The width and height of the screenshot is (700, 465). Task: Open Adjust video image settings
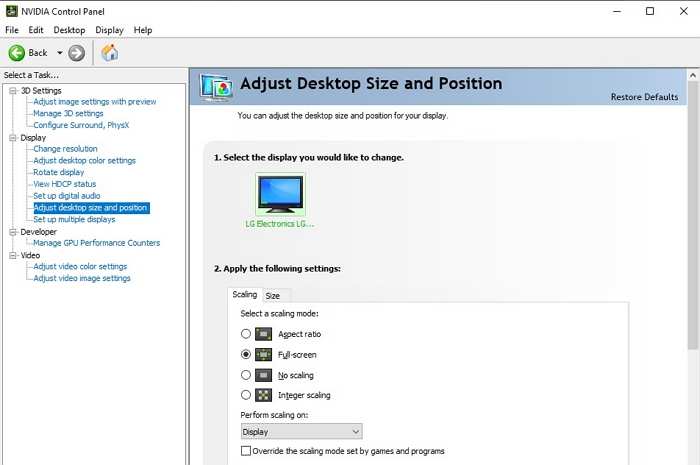point(82,278)
